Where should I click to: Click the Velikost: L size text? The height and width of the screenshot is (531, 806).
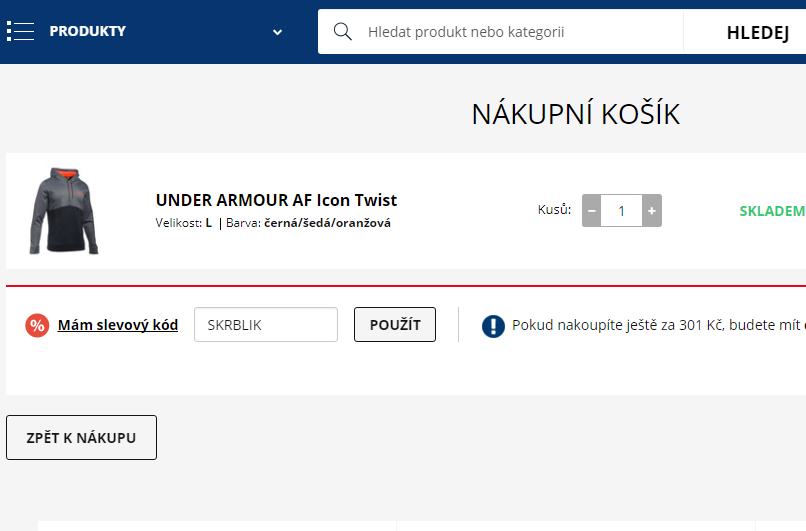(184, 223)
